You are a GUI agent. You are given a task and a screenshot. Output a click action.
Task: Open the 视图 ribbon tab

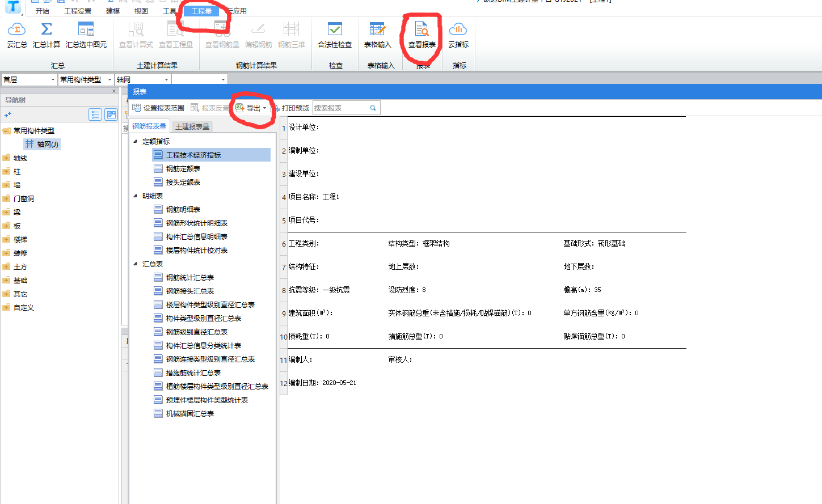point(141,11)
